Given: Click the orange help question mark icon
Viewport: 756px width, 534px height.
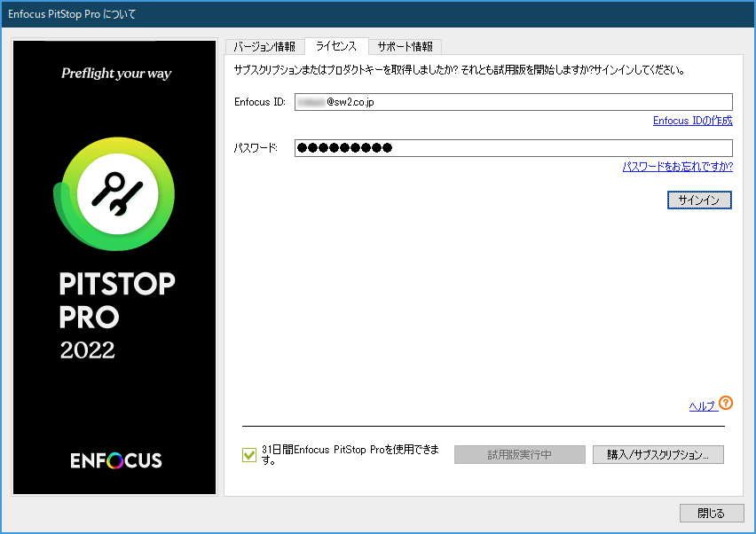Looking at the screenshot, I should pos(726,403).
